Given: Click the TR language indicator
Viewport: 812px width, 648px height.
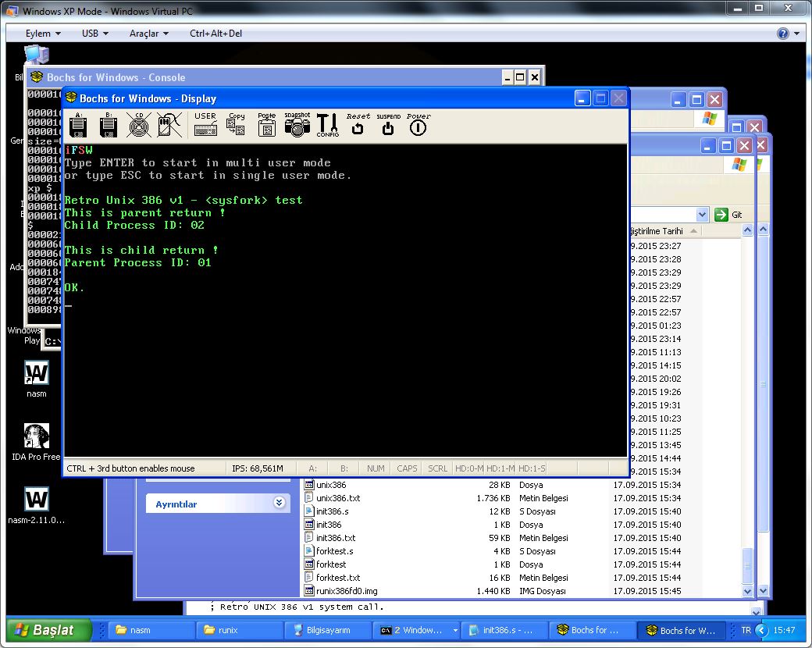Looking at the screenshot, I should pyautogui.click(x=746, y=630).
